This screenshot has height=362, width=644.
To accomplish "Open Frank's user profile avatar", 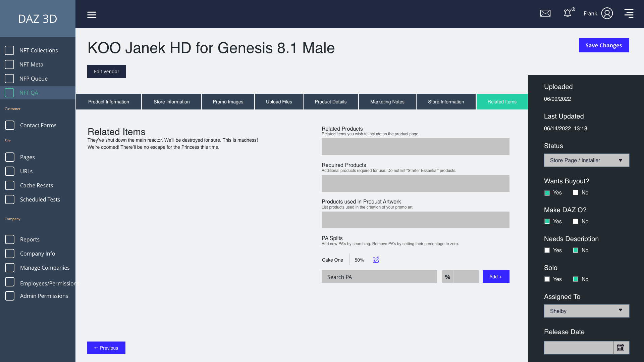I will click(x=607, y=13).
